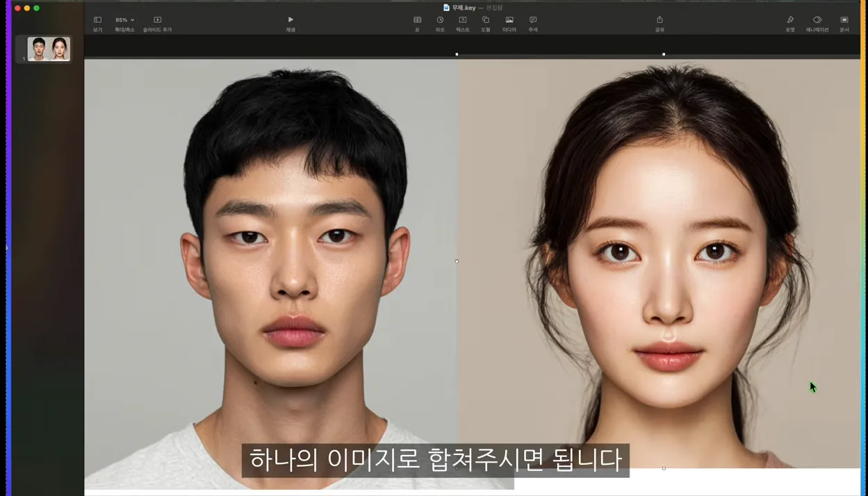Close the Keynote window with red button

pos(18,8)
